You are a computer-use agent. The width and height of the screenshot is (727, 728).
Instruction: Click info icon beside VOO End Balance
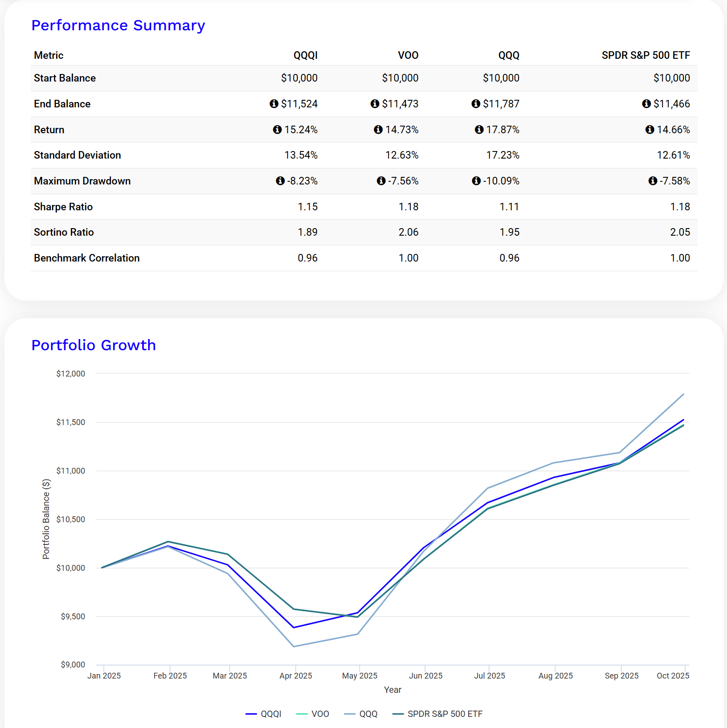click(x=375, y=104)
